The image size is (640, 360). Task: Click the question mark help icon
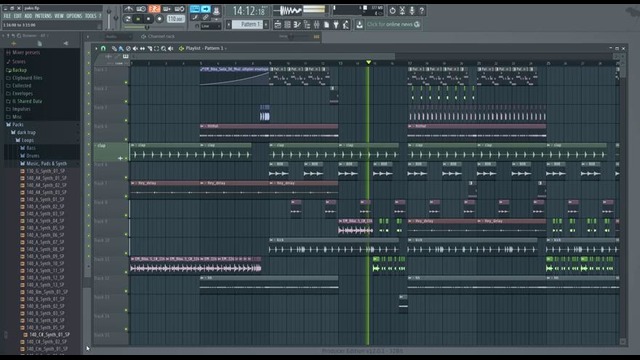422,11
